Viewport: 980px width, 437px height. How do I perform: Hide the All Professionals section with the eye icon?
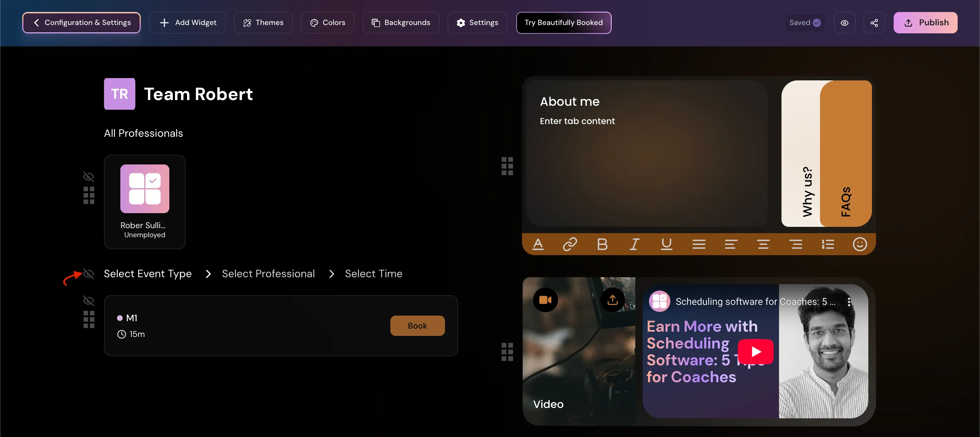tap(88, 176)
